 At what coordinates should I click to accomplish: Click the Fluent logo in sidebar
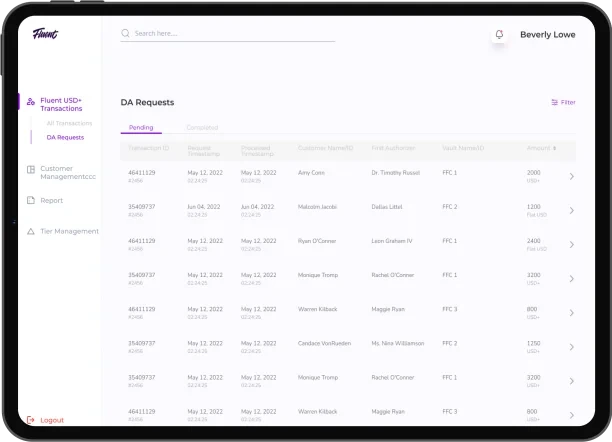coord(45,34)
